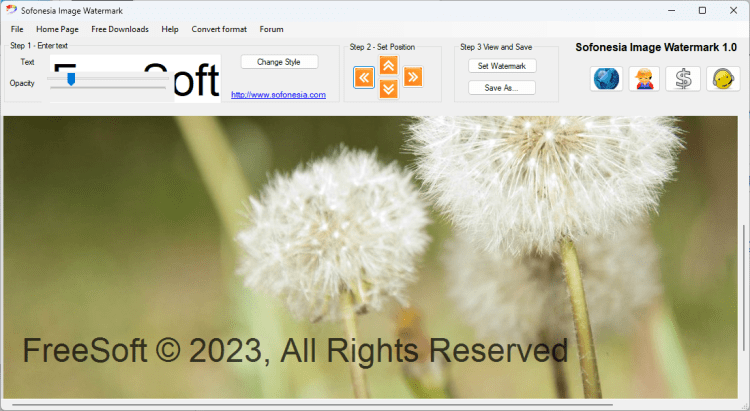The width and height of the screenshot is (750, 411).
Task: Click the yellow headset smiley icon
Action: (723, 78)
